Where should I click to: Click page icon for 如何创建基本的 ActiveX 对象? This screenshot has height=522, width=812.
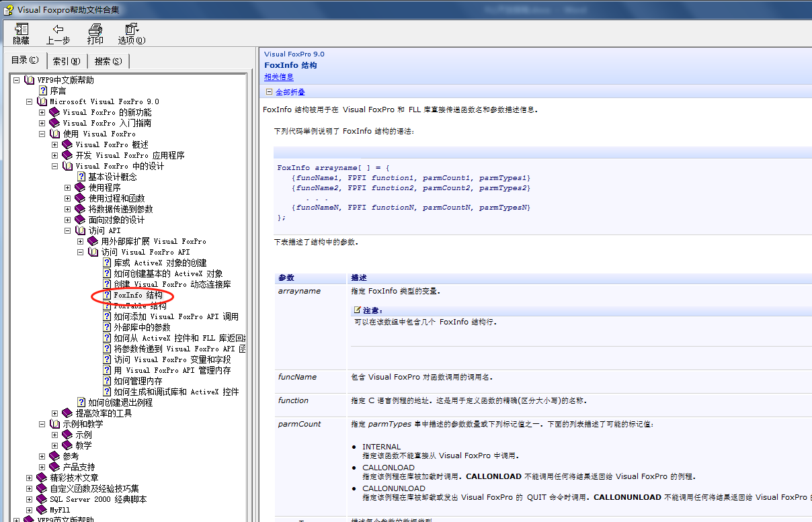tap(107, 273)
